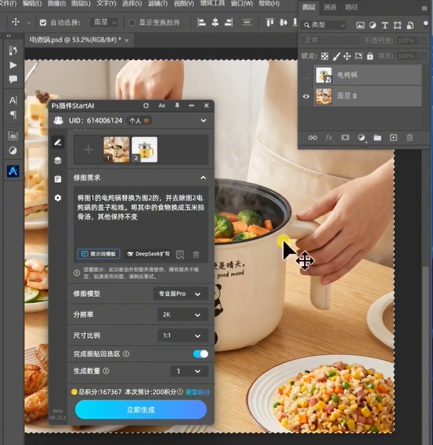Collapse the 修图需求 section
The width and height of the screenshot is (433, 445).
(203, 178)
